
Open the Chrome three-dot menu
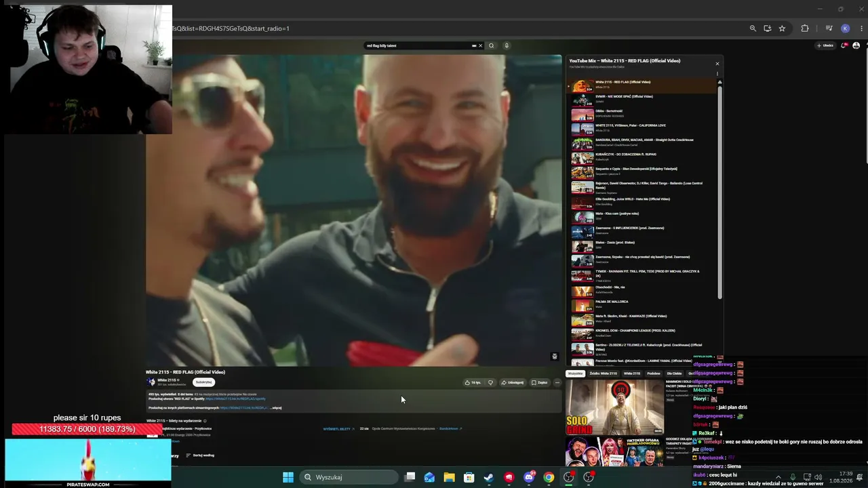(x=861, y=28)
